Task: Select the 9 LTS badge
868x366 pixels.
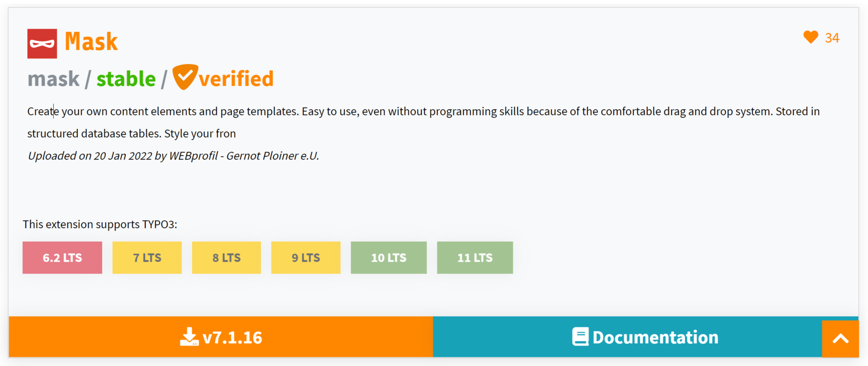Action: [305, 257]
